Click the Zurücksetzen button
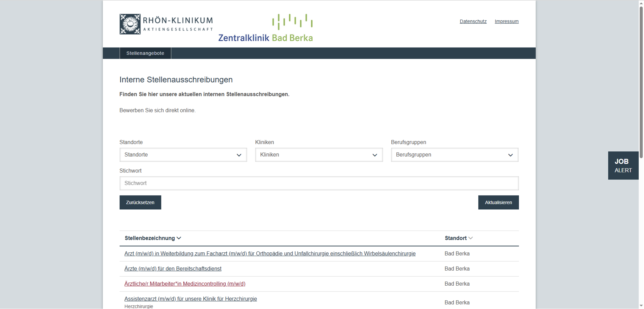The height and width of the screenshot is (309, 644). pyautogui.click(x=140, y=203)
